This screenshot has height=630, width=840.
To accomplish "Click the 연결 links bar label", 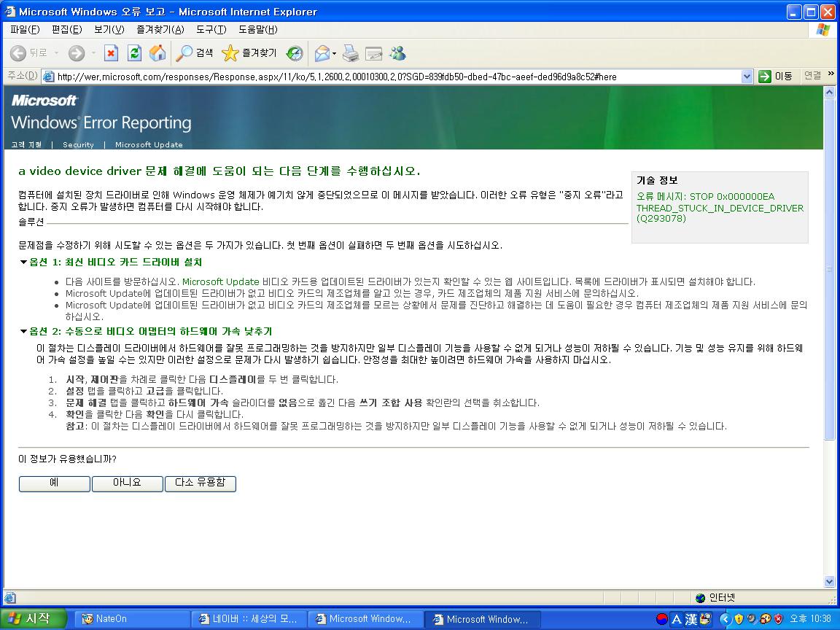I will coord(812,76).
